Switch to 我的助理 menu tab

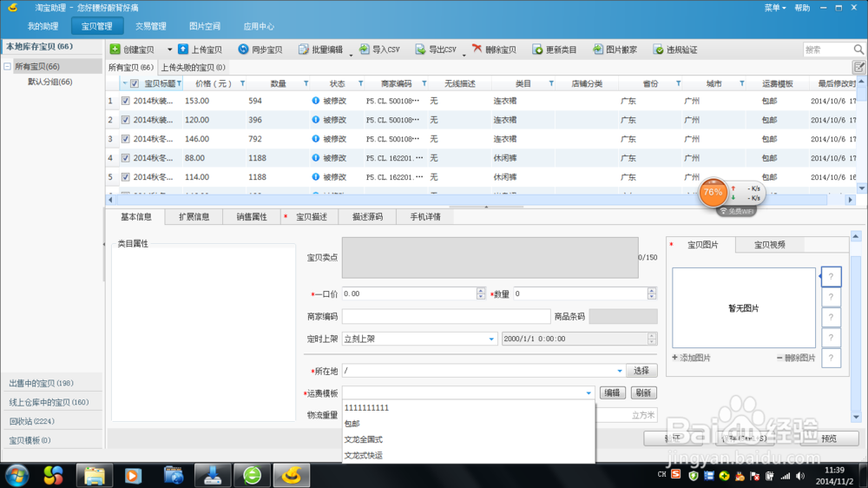tap(43, 26)
